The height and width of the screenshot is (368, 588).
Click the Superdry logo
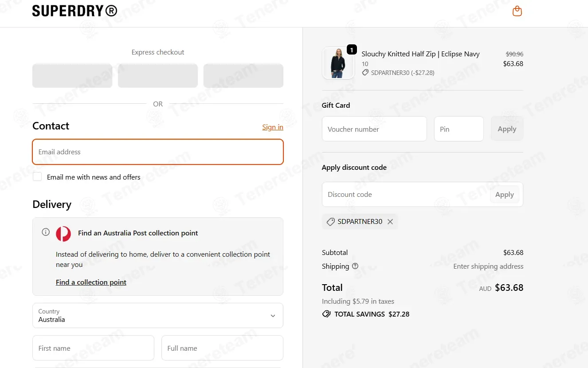click(75, 11)
